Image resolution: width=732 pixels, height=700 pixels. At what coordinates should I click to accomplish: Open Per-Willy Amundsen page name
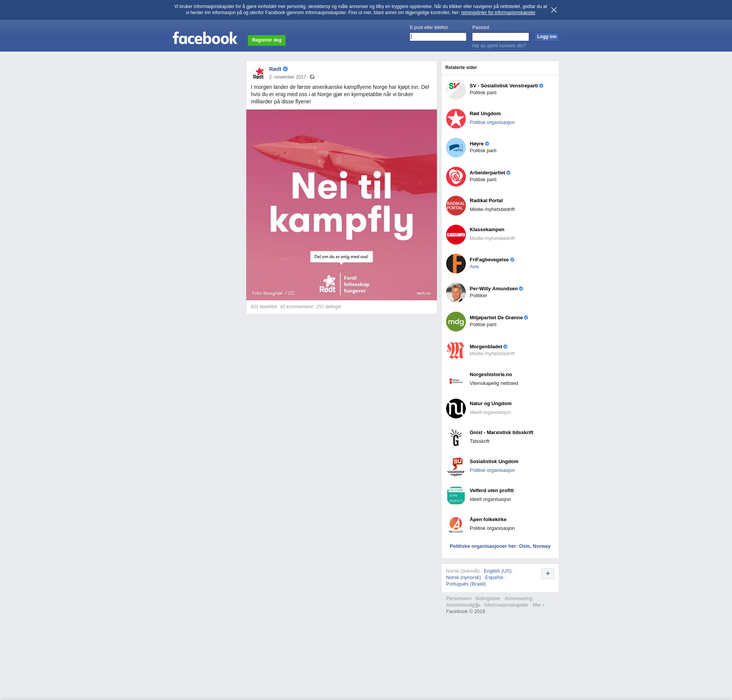(494, 289)
